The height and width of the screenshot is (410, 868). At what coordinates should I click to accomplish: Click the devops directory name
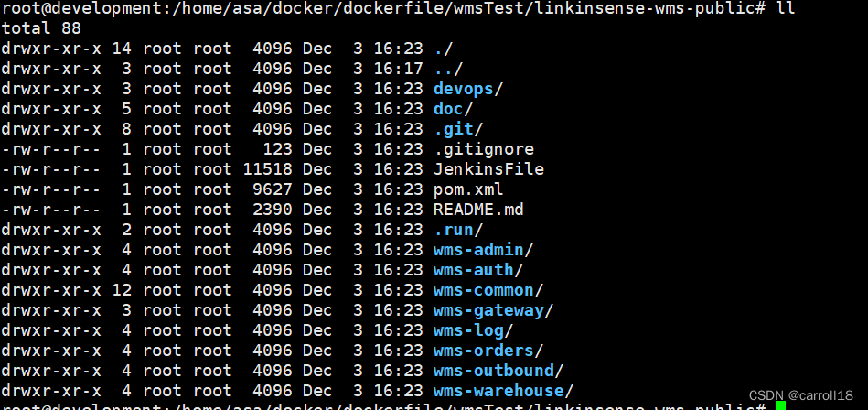[464, 89]
